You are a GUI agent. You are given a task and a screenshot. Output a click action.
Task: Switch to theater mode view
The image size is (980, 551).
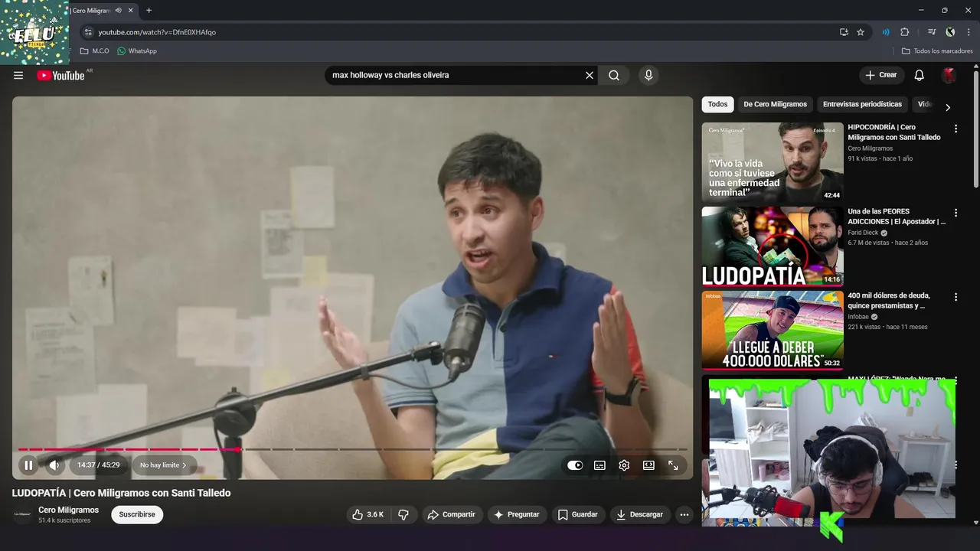(x=648, y=465)
